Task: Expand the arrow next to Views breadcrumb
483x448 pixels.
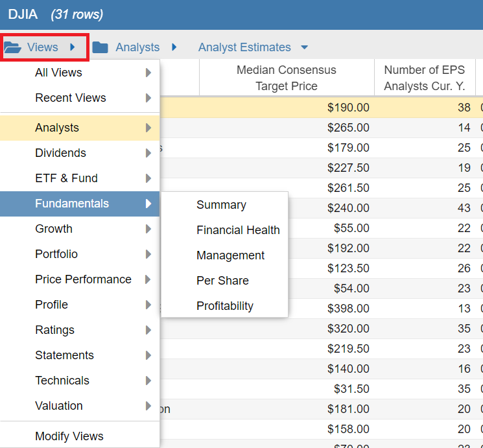Action: tap(73, 47)
